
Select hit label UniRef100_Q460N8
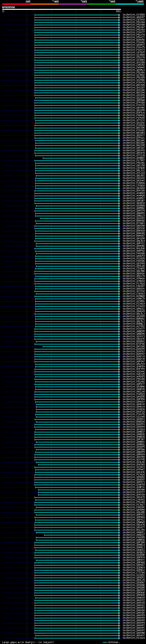pos(134,633)
